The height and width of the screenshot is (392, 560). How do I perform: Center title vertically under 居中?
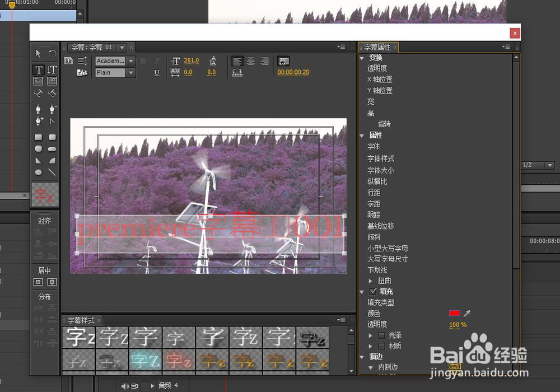pos(38,282)
